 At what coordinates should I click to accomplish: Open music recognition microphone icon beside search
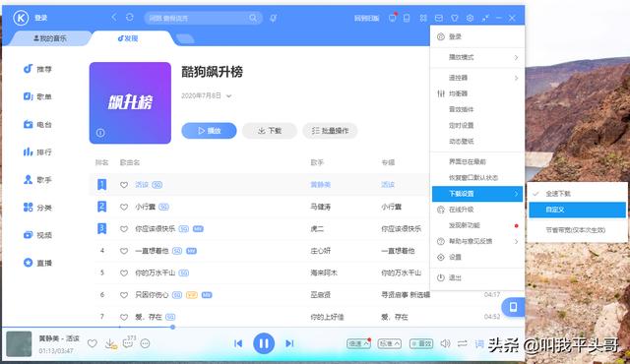[274, 18]
